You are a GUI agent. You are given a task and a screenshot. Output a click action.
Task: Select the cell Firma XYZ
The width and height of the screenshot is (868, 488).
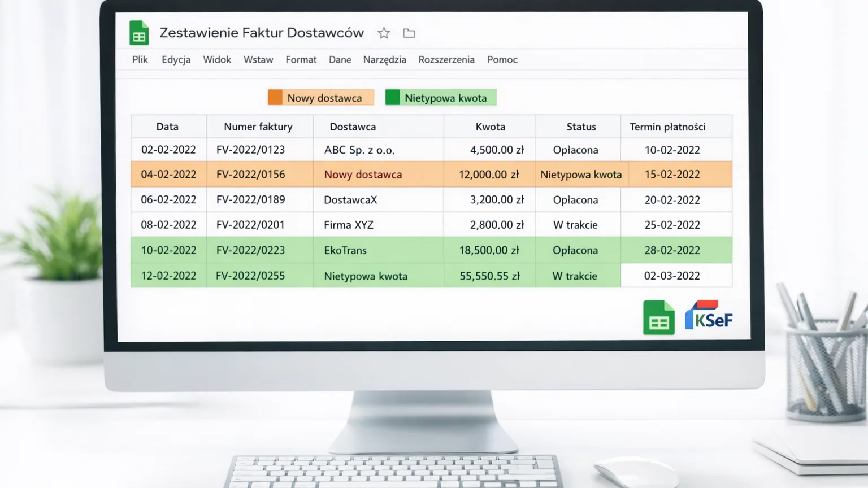378,225
